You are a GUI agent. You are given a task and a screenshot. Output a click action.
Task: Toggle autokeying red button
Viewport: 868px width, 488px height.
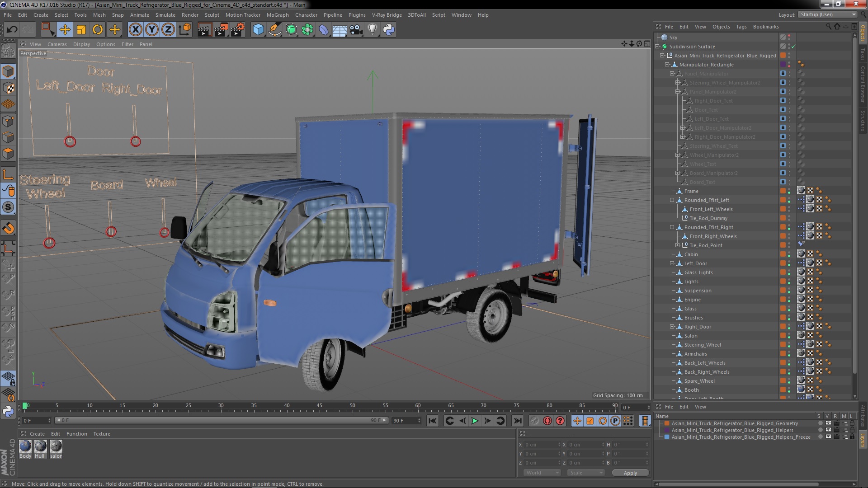[x=547, y=421]
